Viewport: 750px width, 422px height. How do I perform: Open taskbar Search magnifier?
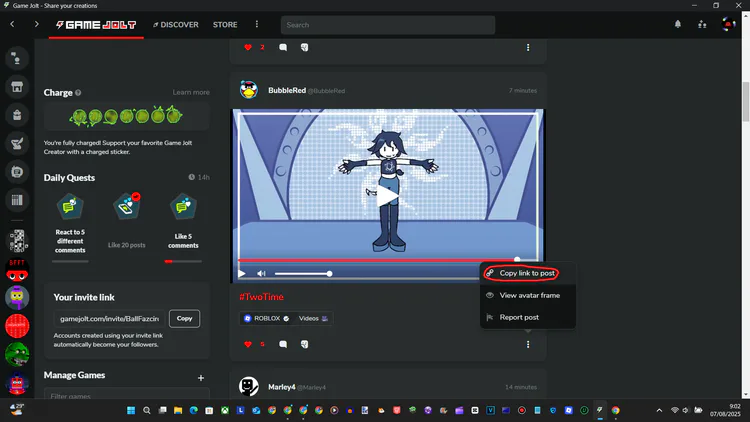(147, 411)
